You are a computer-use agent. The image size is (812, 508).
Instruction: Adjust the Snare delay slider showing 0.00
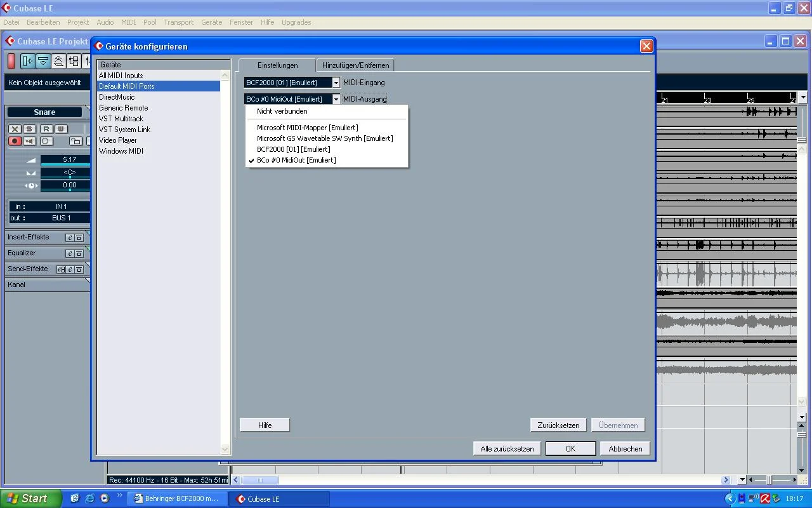tap(66, 185)
